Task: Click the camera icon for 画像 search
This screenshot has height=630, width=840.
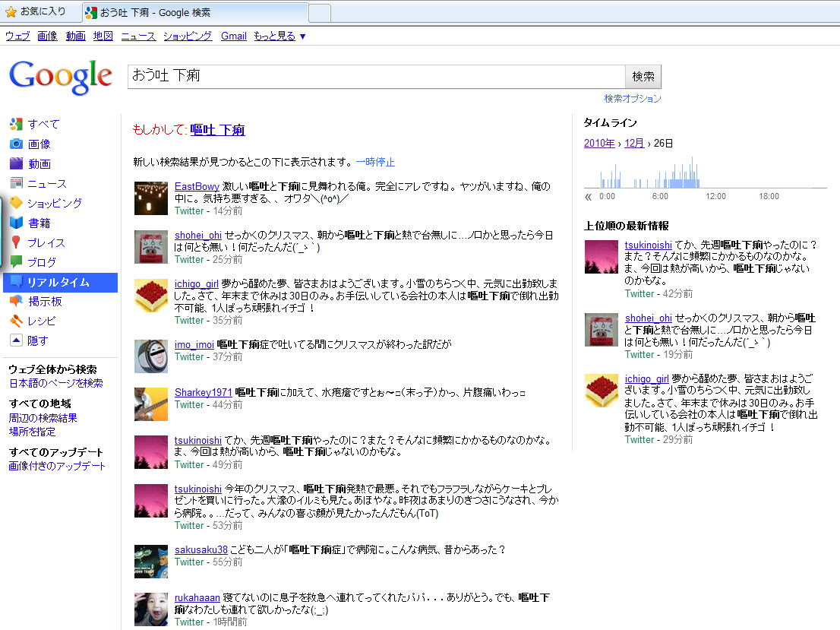Action: (16, 144)
